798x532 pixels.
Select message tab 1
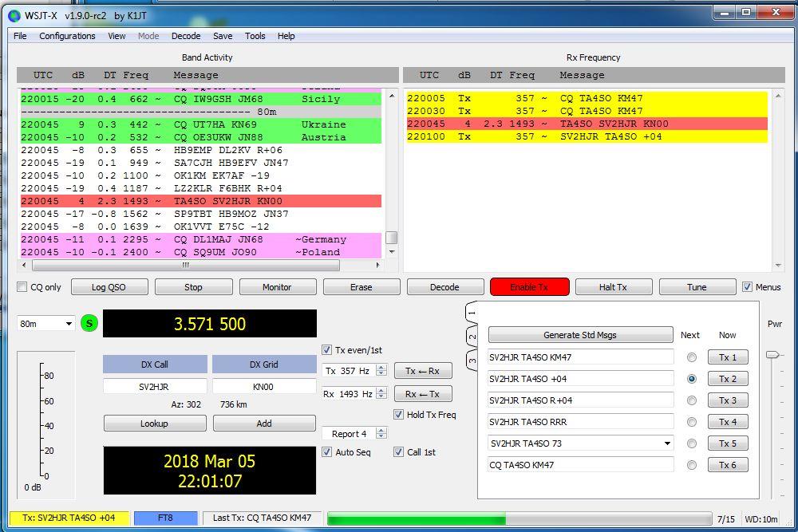(472, 313)
